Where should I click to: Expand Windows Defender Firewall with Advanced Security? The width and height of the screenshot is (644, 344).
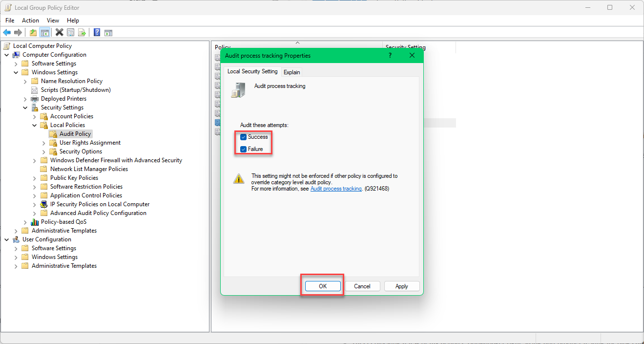tap(34, 160)
